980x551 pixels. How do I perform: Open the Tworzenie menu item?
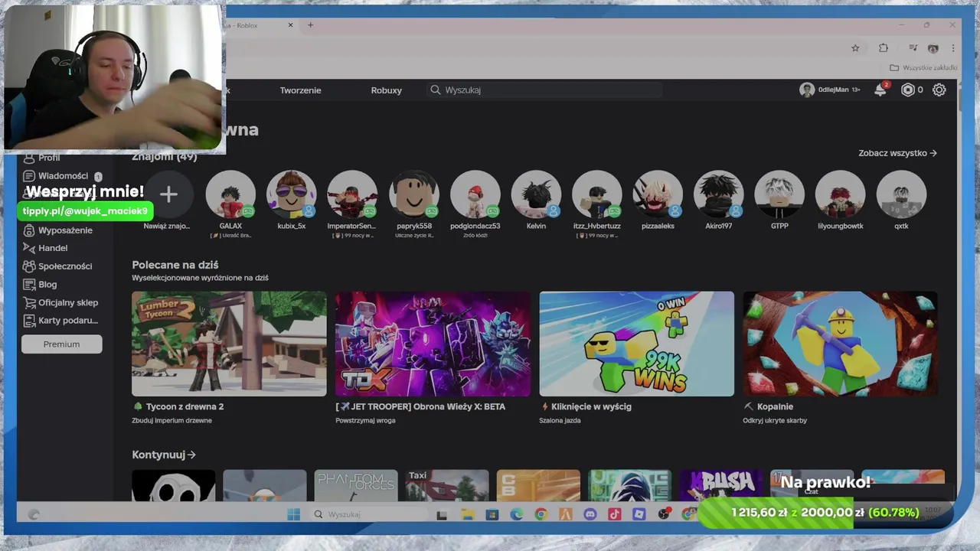[300, 90]
